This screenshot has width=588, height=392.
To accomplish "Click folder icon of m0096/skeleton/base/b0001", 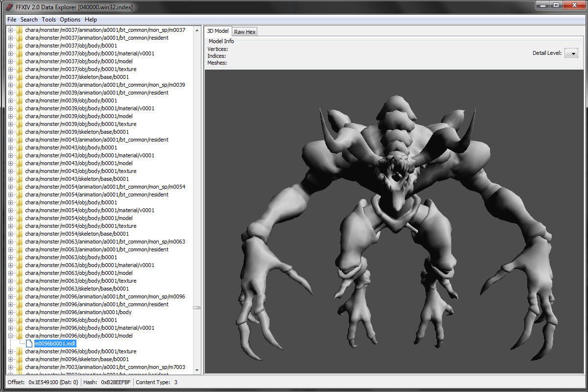I will 20,359.
